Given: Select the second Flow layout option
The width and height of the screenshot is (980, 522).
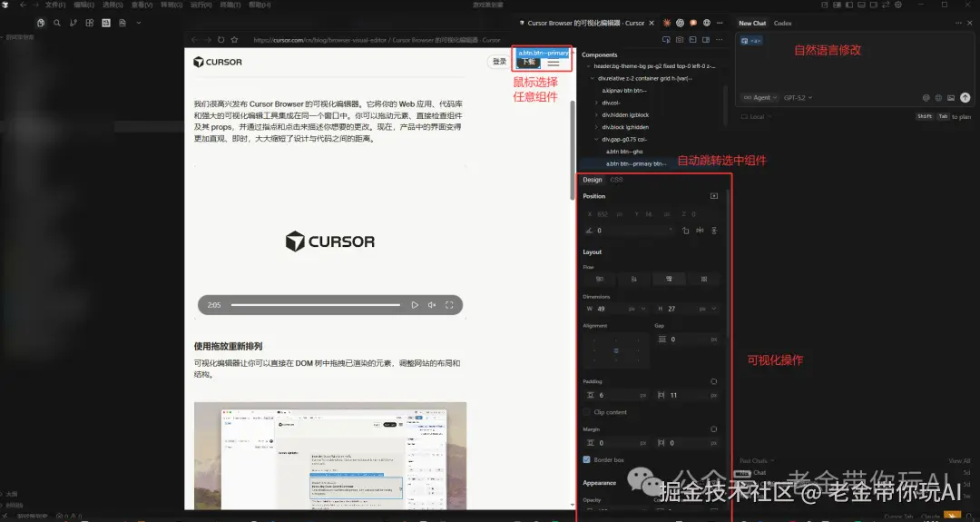Looking at the screenshot, I should pyautogui.click(x=633, y=279).
